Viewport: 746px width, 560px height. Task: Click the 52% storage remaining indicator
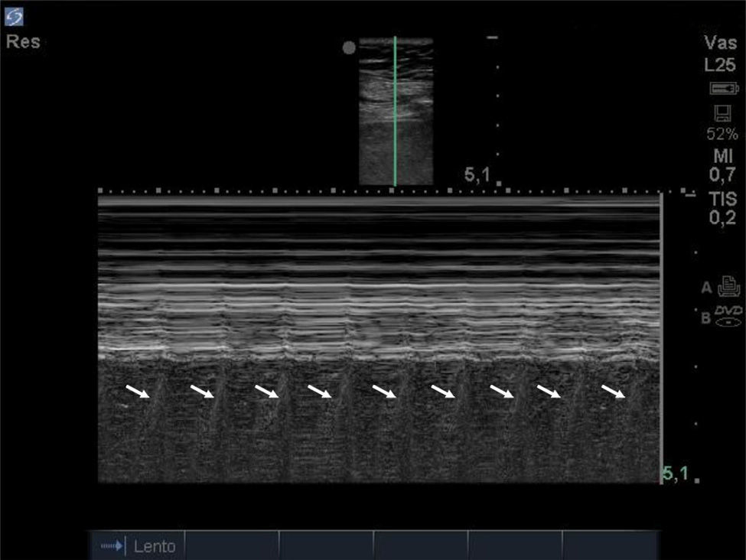point(722,135)
